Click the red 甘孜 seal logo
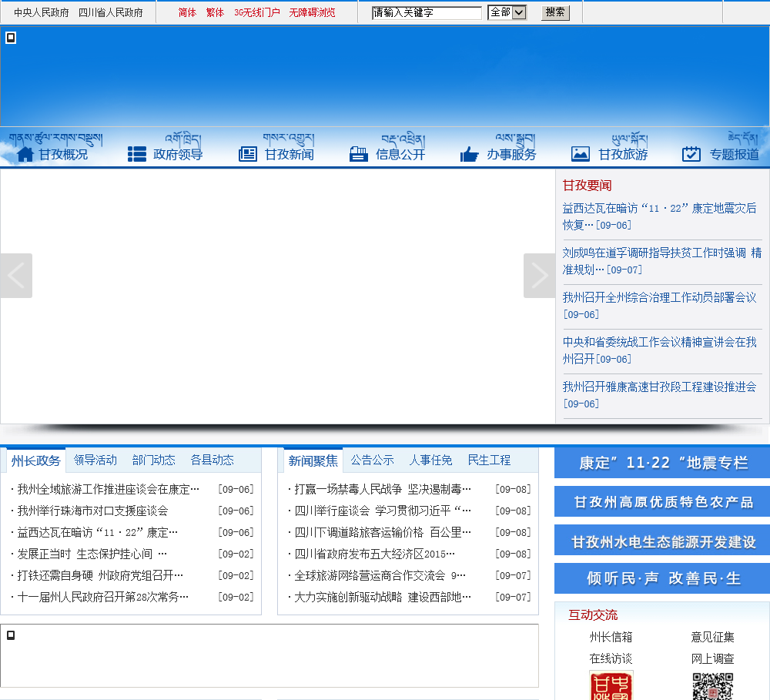The height and width of the screenshot is (700, 770). tap(611, 685)
